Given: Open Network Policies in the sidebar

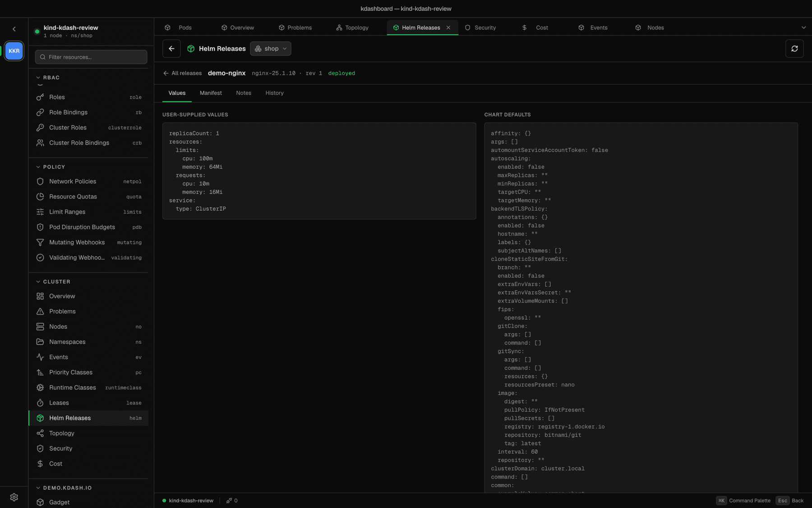Looking at the screenshot, I should [88, 182].
